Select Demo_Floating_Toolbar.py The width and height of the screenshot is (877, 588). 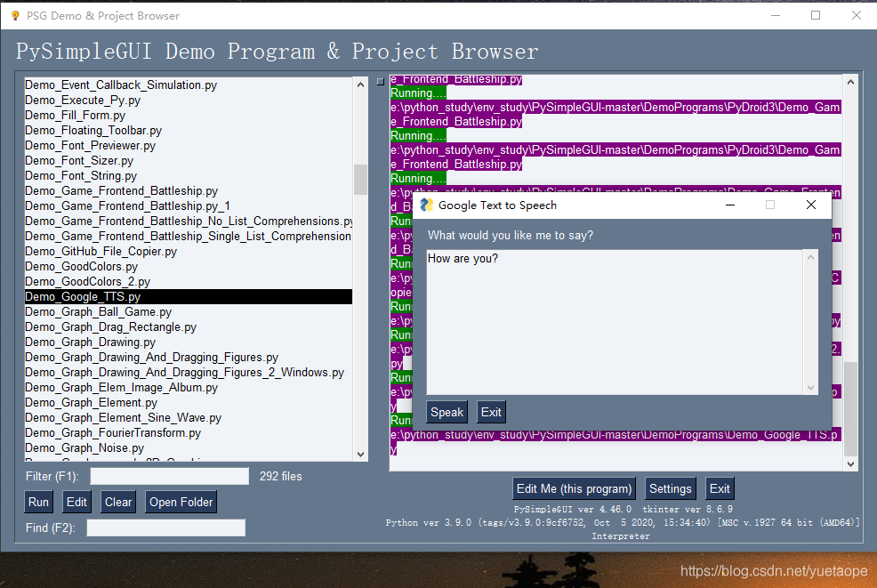click(x=188, y=131)
